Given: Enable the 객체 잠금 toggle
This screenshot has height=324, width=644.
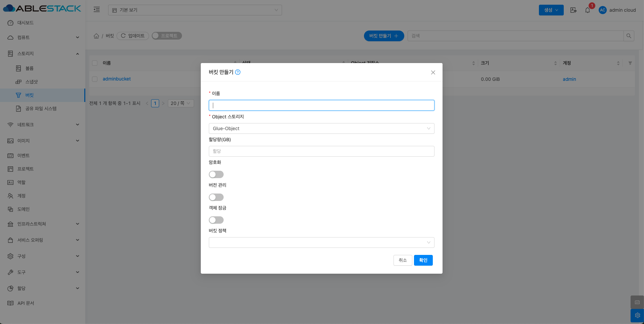Looking at the screenshot, I should tap(216, 220).
